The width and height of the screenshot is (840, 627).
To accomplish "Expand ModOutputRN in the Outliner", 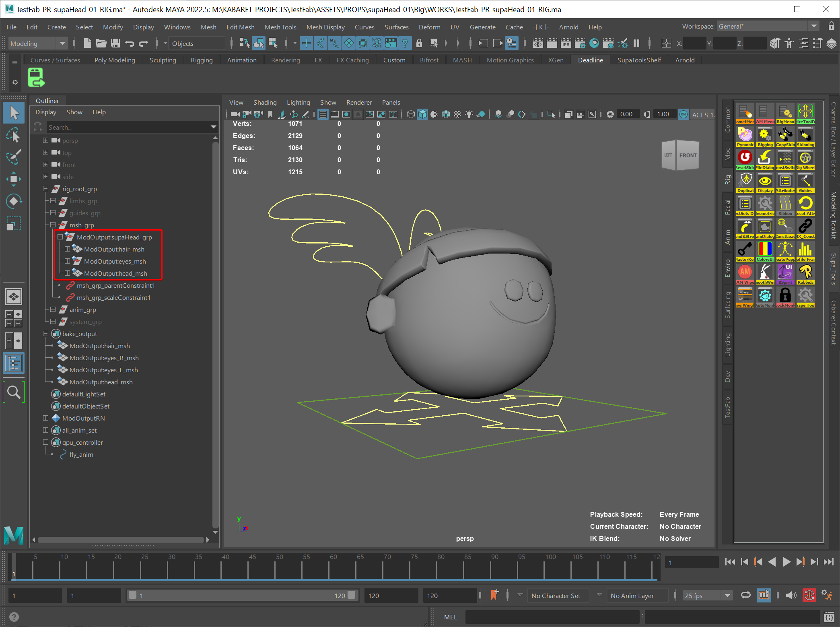I will pos(45,418).
